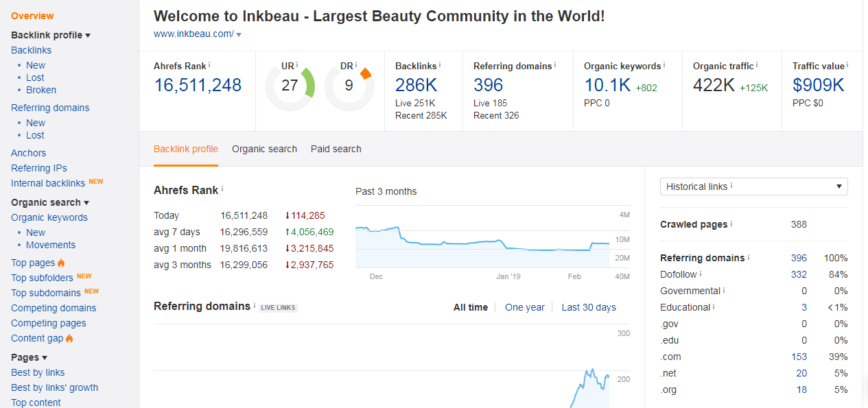
Task: Open Best by links' growth link
Action: point(54,387)
